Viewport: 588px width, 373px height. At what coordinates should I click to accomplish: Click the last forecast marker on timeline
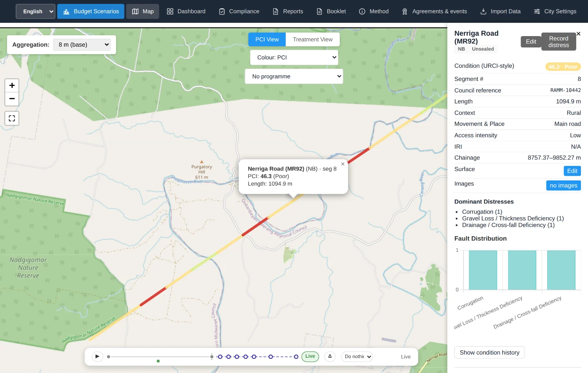pos(296,357)
